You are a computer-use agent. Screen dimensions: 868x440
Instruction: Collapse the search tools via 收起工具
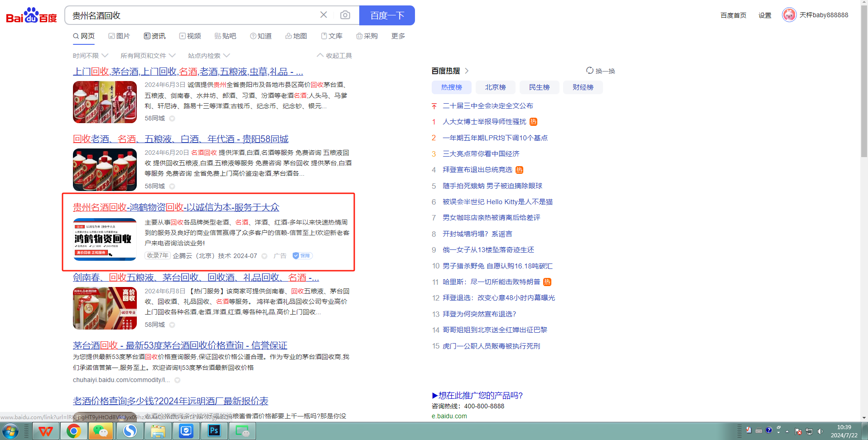(334, 56)
